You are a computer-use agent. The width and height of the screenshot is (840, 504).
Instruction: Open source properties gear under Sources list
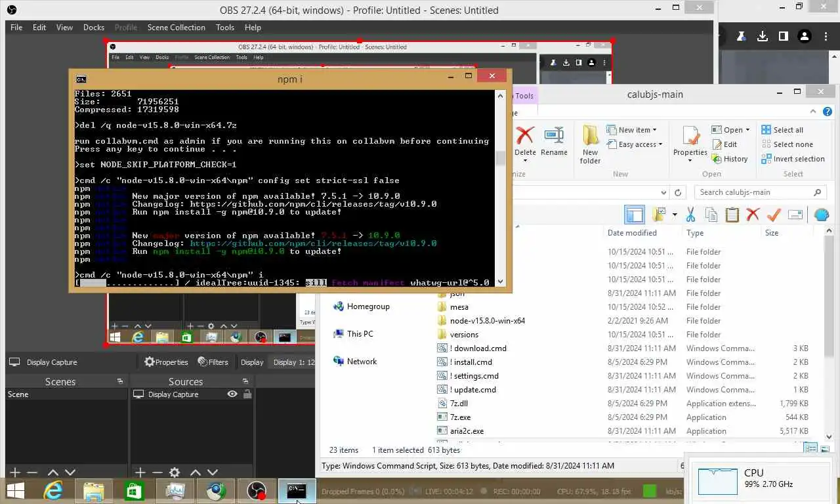pyautogui.click(x=175, y=472)
